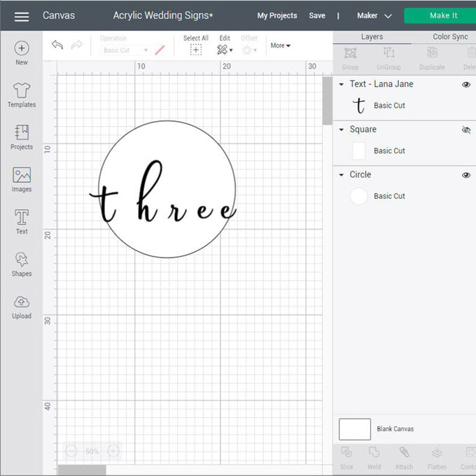
Task: Expand the More toolbar dropdown
Action: pyautogui.click(x=280, y=45)
